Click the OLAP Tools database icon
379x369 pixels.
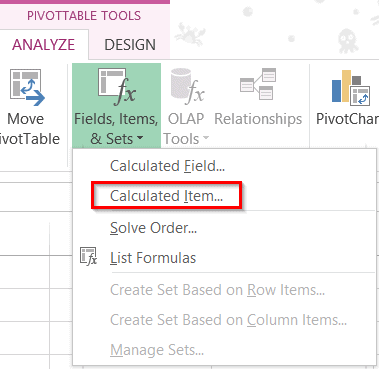click(x=187, y=86)
